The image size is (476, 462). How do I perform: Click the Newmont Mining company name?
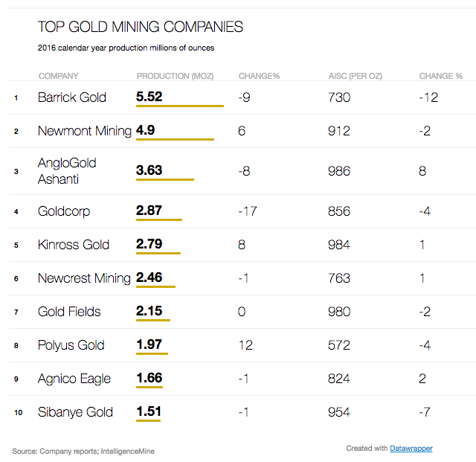(84, 131)
